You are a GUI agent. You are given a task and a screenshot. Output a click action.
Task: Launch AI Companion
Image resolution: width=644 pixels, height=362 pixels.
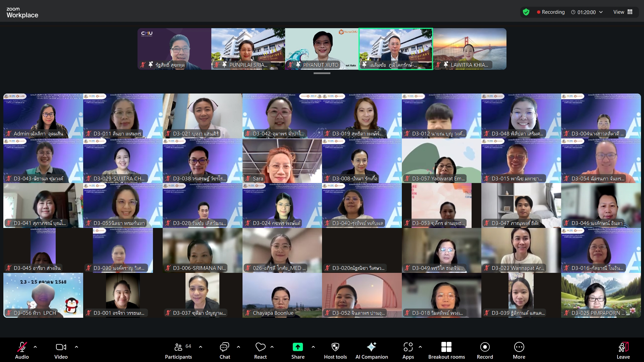point(371,347)
